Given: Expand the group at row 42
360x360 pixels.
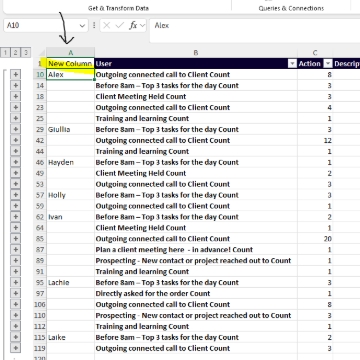Looking at the screenshot, I should (x=15, y=140).
